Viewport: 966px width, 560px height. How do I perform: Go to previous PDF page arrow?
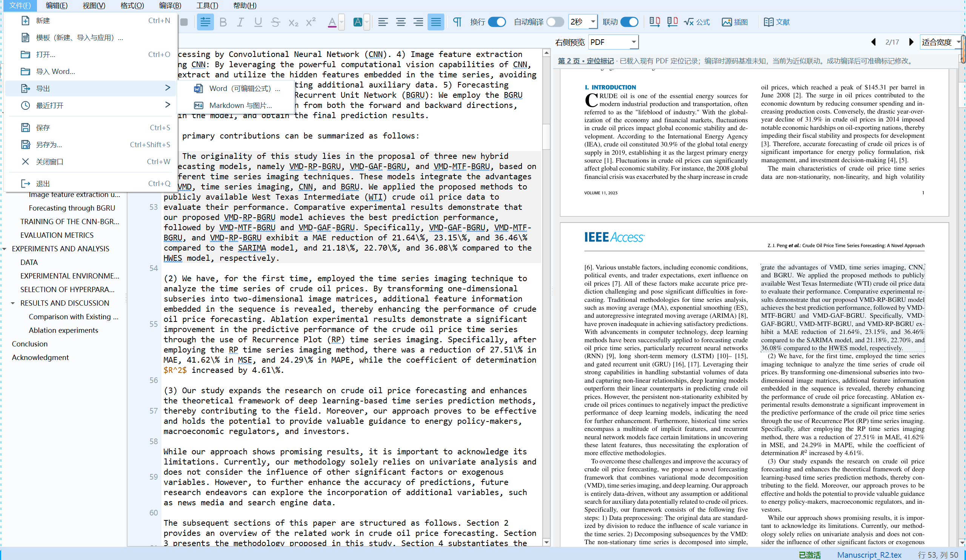pos(873,42)
